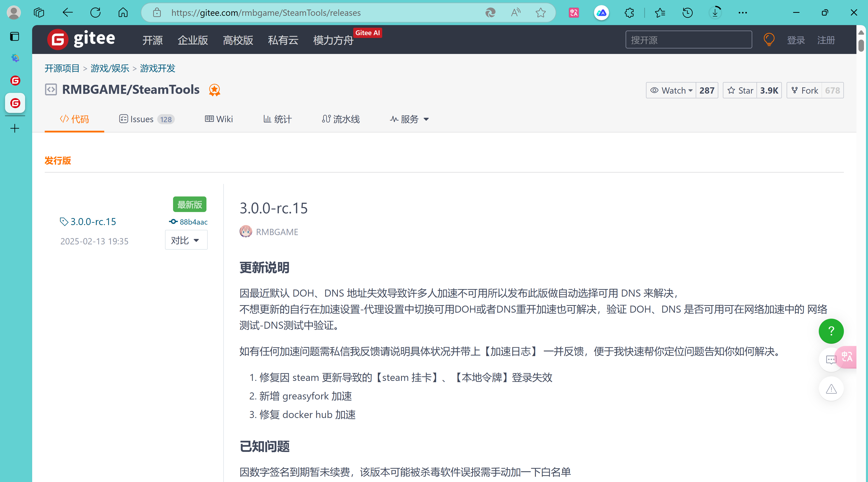Select the active Gitee sidebar tab
The height and width of the screenshot is (482, 868).
point(15,103)
